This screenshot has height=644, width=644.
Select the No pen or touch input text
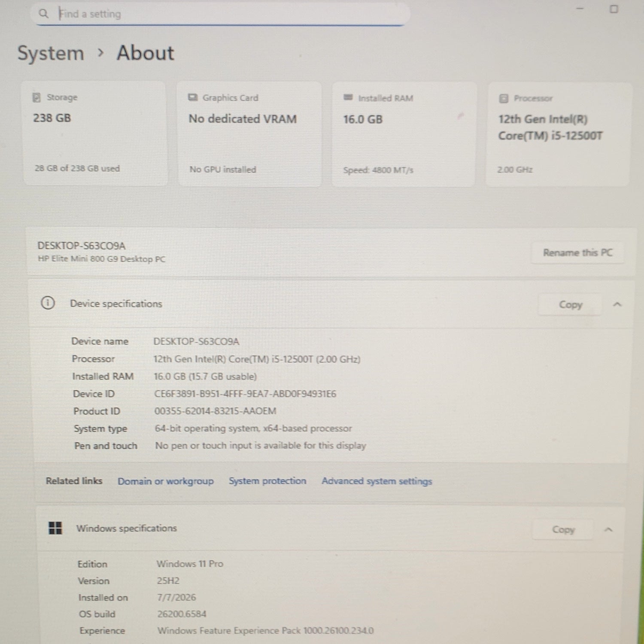[x=261, y=446]
